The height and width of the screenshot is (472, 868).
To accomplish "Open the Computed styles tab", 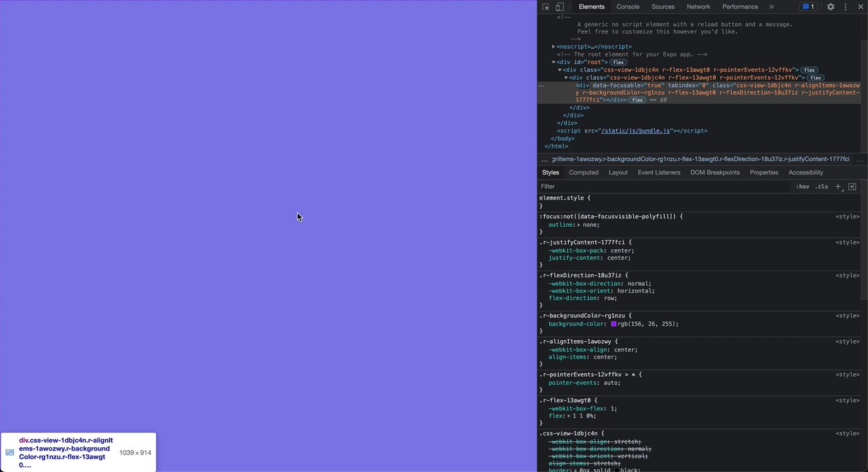I will [584, 172].
